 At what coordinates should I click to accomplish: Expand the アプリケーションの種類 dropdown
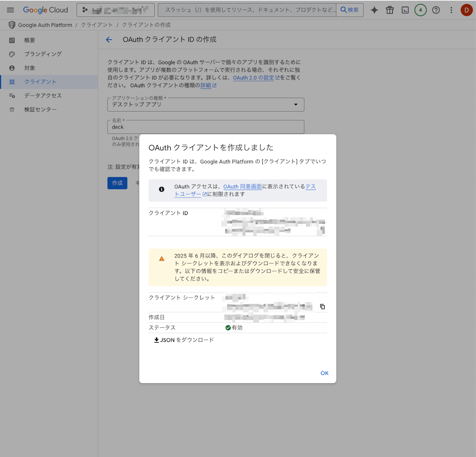pos(205,104)
